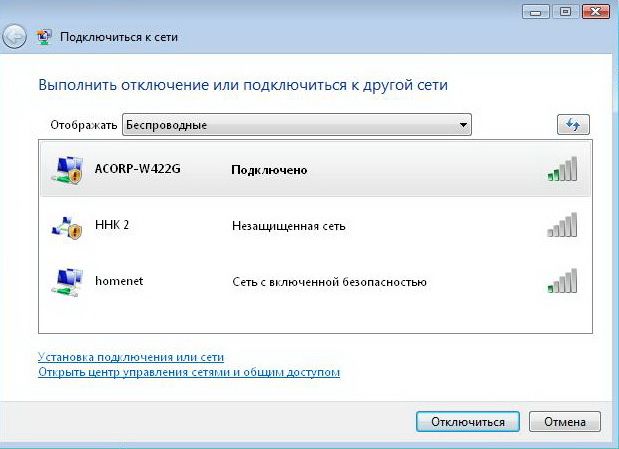Maximize the network connection window
The image size is (619, 449).
(565, 12)
